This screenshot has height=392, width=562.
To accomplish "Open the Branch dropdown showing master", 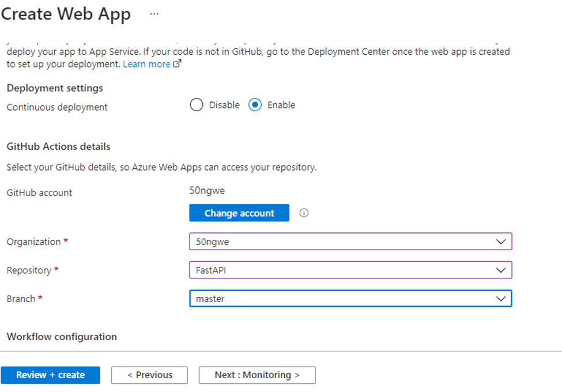I will click(x=350, y=299).
